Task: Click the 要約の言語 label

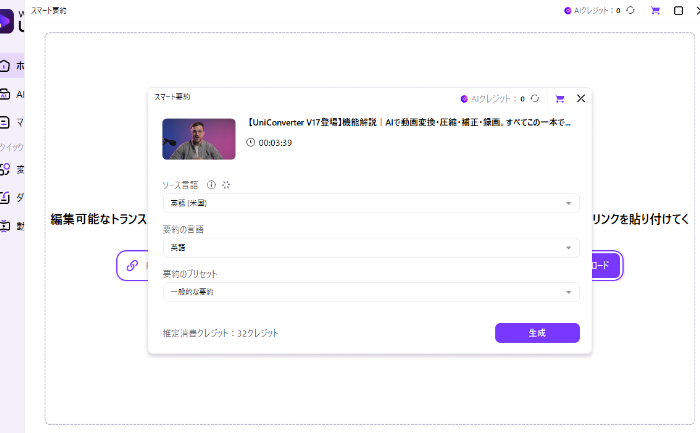Action: [x=183, y=229]
